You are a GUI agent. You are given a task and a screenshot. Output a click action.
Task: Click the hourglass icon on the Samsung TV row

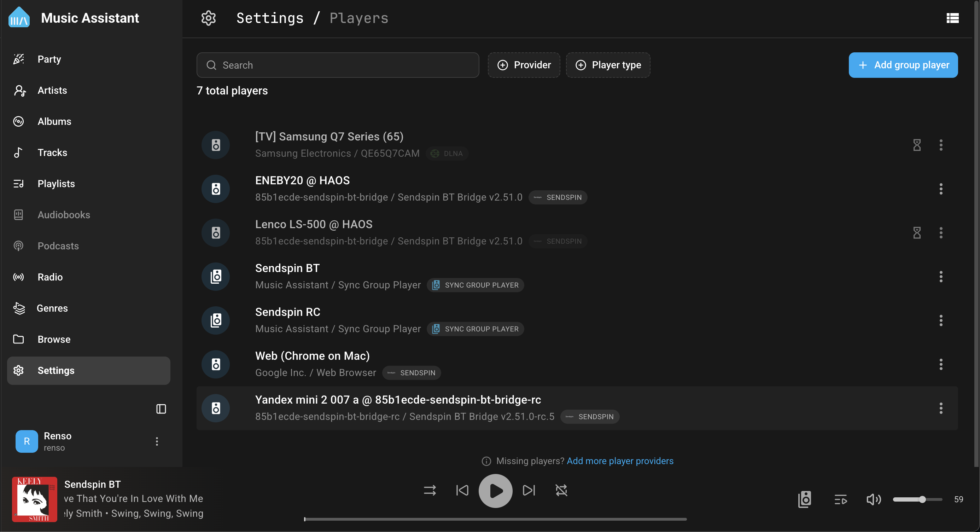pyautogui.click(x=917, y=145)
